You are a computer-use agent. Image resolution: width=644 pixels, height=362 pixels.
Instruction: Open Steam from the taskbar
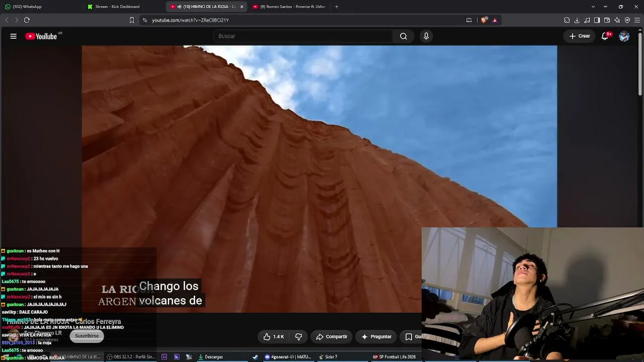coord(255,357)
